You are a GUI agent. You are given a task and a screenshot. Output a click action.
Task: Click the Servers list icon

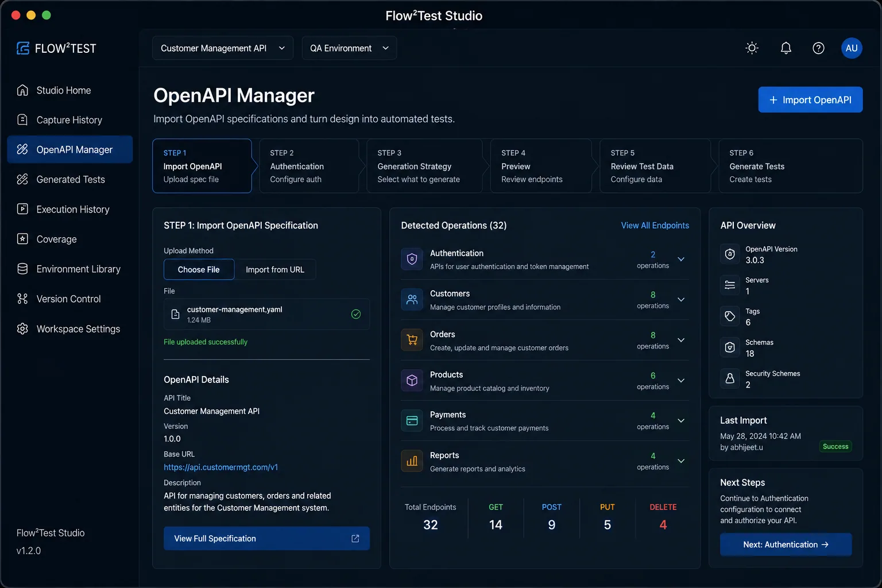pyautogui.click(x=730, y=285)
